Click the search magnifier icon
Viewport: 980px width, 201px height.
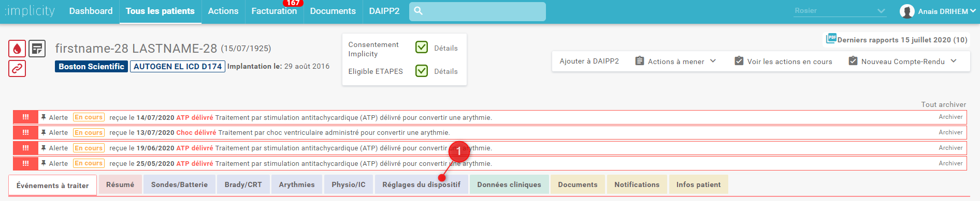[x=419, y=11]
